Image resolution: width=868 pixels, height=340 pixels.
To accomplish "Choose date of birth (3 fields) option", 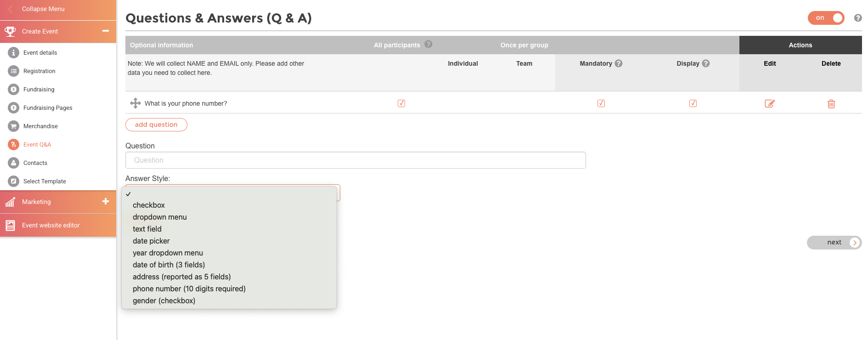I will click(x=229, y=265).
